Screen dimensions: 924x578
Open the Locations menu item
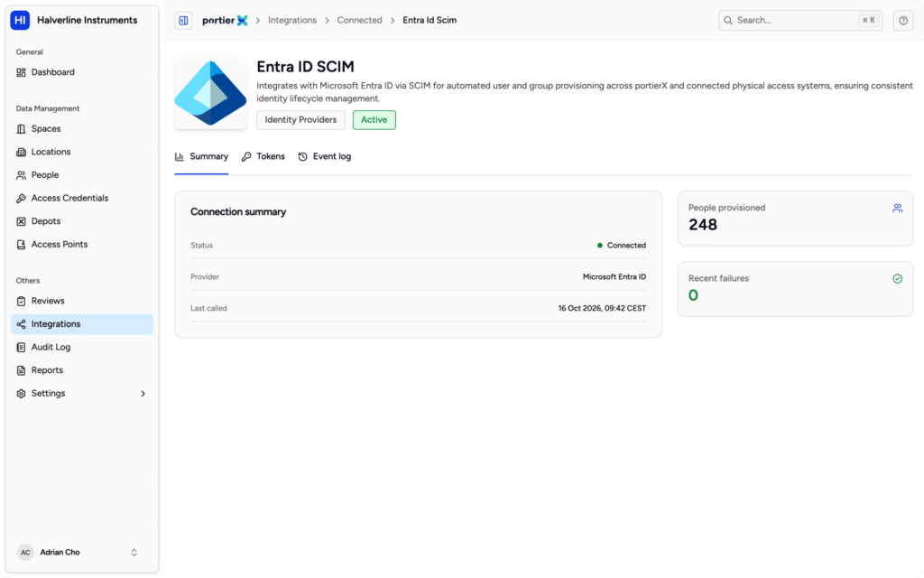pos(82,152)
